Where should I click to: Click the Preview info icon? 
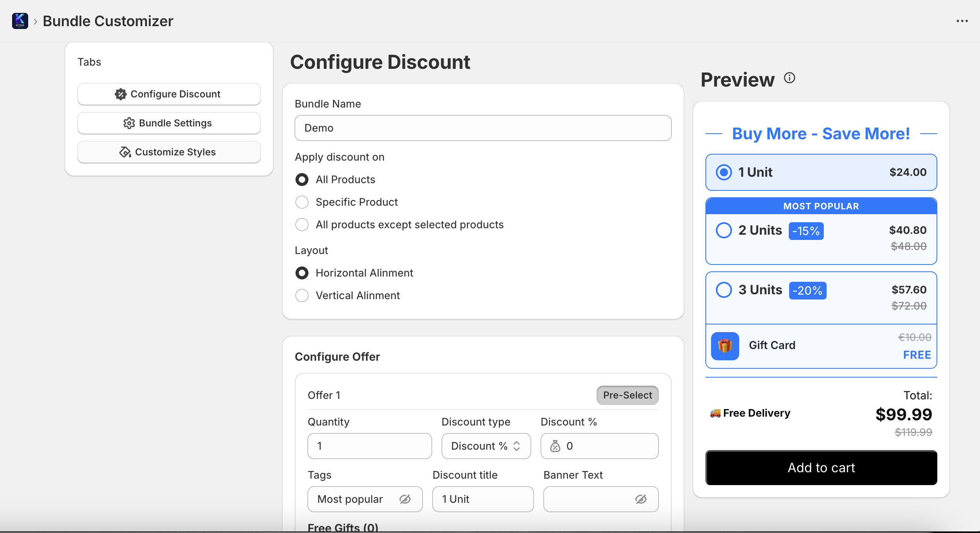(789, 78)
